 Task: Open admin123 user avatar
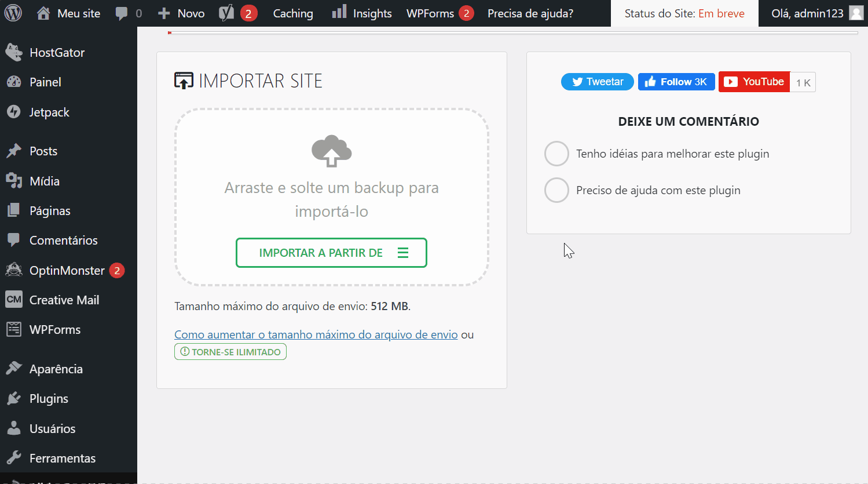[x=856, y=13]
